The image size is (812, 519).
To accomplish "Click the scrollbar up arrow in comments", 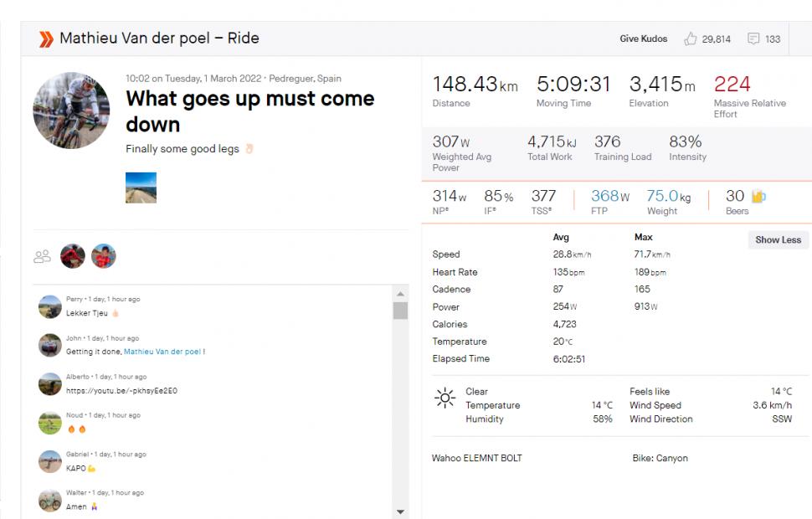I will pos(400,294).
